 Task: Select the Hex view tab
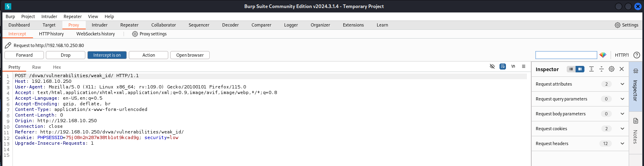click(57, 67)
